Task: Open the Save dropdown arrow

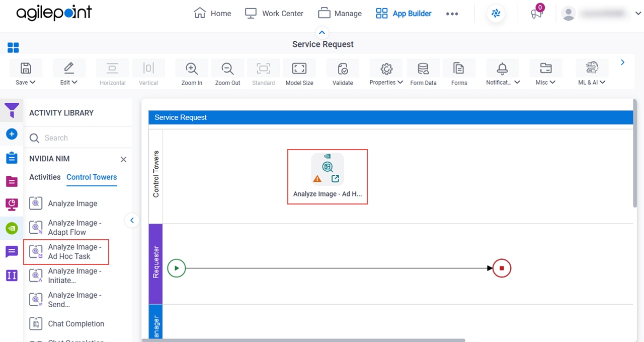Action: click(33, 83)
